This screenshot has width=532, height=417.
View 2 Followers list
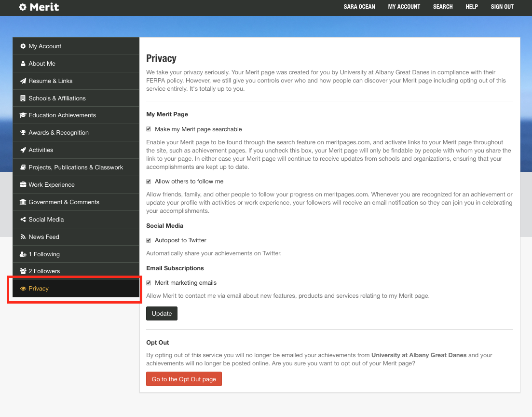pos(76,271)
